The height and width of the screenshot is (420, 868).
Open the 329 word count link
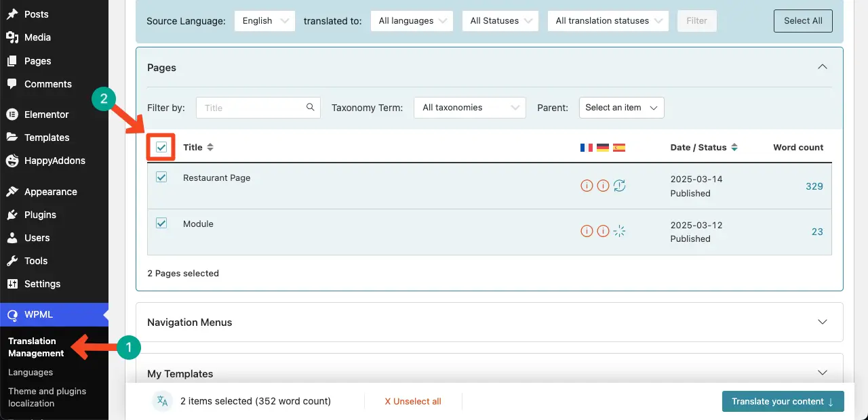(x=814, y=186)
